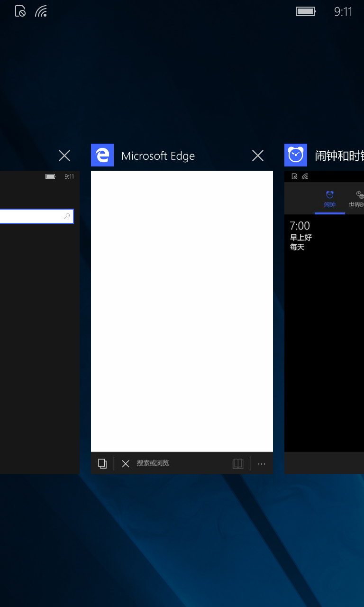Click the X stop icon in the Edge bar

pyautogui.click(x=126, y=463)
